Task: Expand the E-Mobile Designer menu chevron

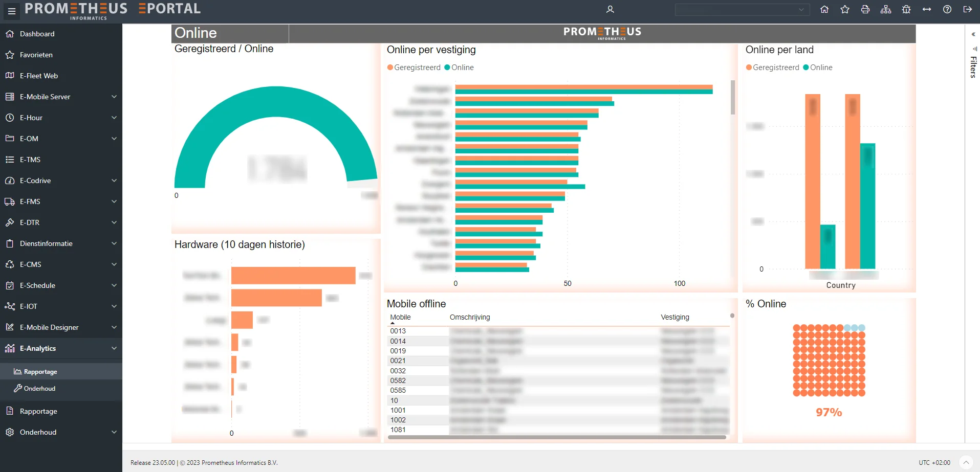Action: coord(114,327)
